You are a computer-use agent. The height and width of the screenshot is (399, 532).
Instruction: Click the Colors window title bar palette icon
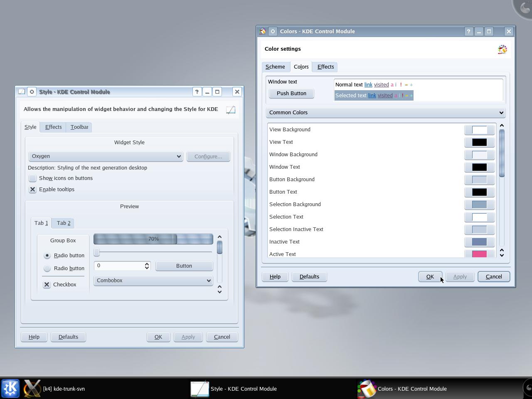[263, 31]
